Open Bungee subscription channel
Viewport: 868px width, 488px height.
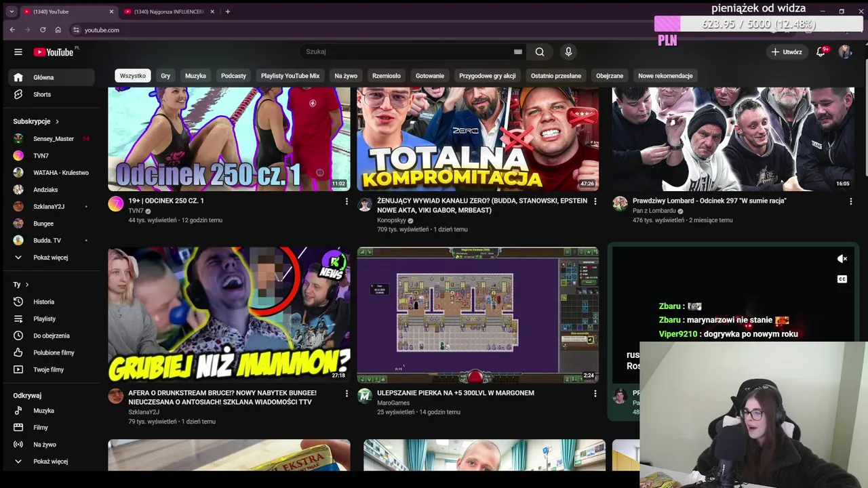pos(52,224)
